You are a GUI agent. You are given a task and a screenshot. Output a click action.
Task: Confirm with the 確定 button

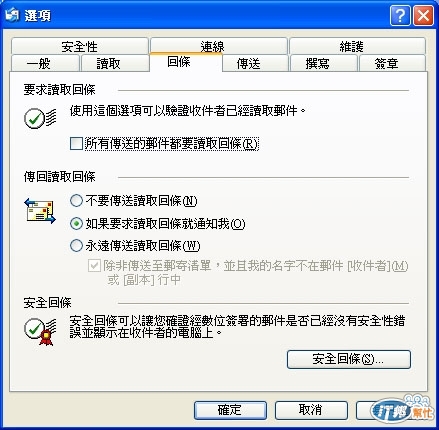tap(230, 410)
